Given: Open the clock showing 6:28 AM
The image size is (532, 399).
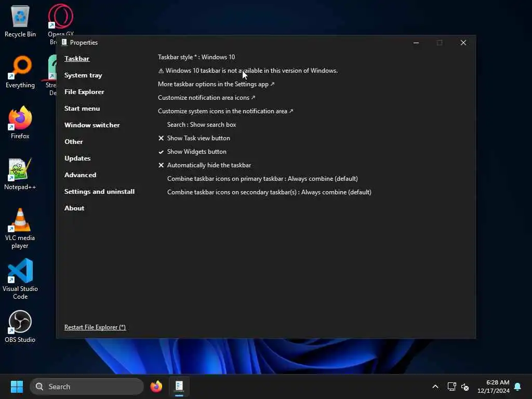Looking at the screenshot, I should [494, 387].
